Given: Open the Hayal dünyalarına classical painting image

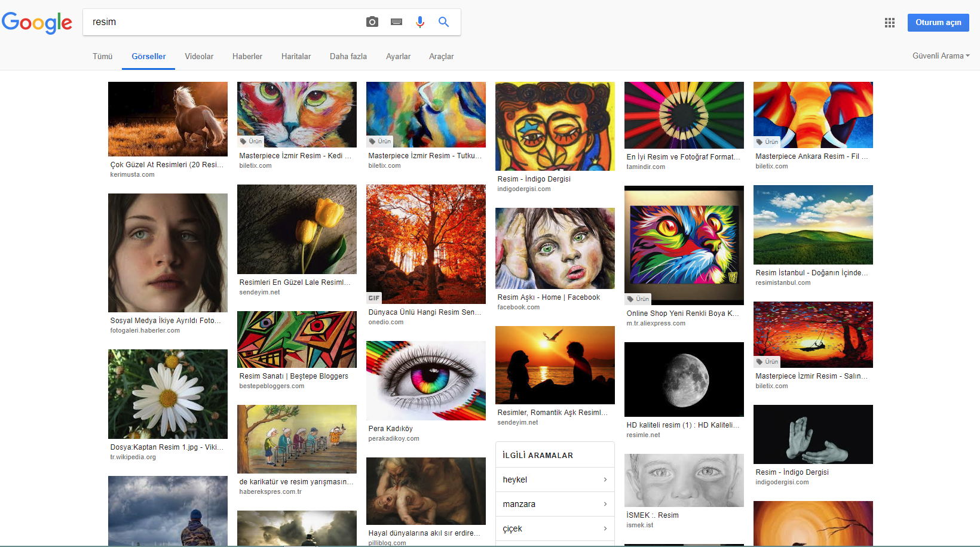Looking at the screenshot, I should click(426, 491).
